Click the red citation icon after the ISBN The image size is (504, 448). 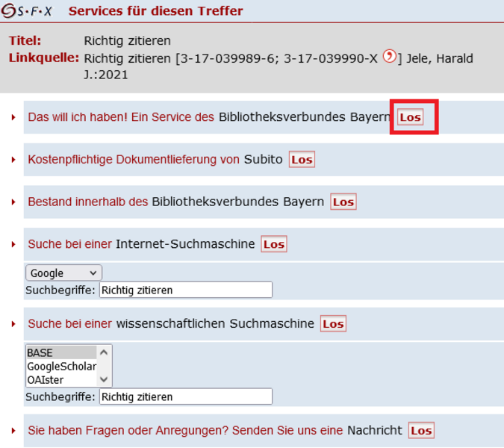(x=389, y=57)
